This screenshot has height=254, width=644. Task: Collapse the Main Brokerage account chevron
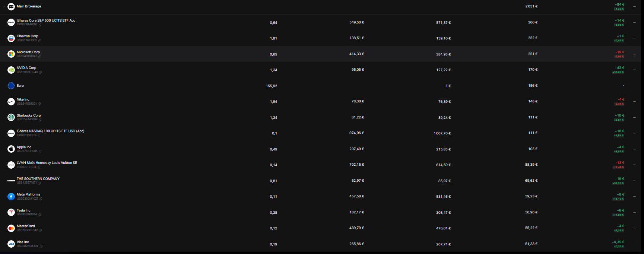tap(4, 7)
